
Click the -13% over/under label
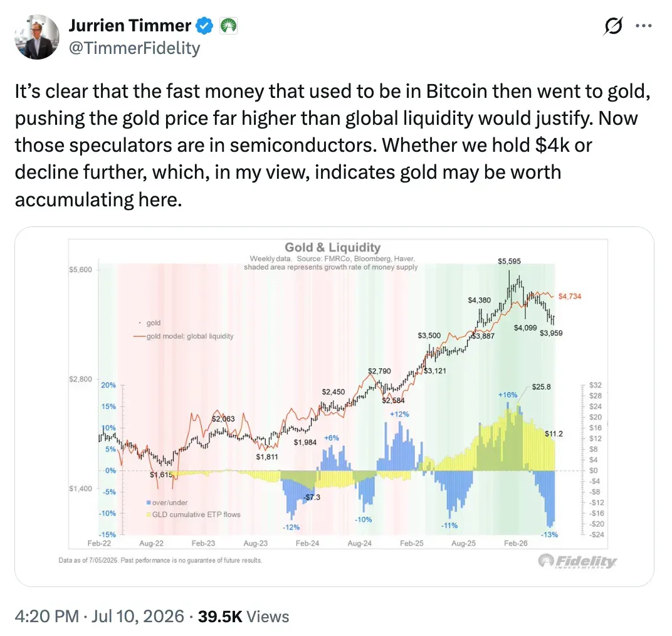(x=549, y=534)
